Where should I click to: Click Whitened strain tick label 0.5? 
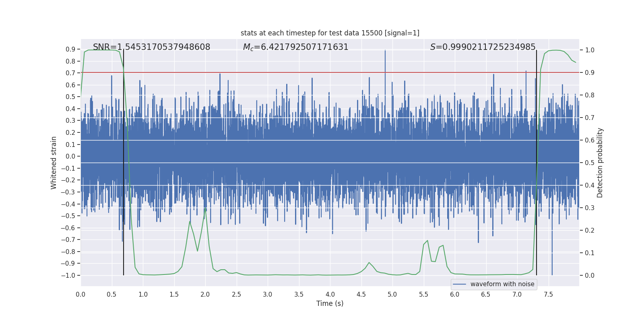[x=70, y=97]
